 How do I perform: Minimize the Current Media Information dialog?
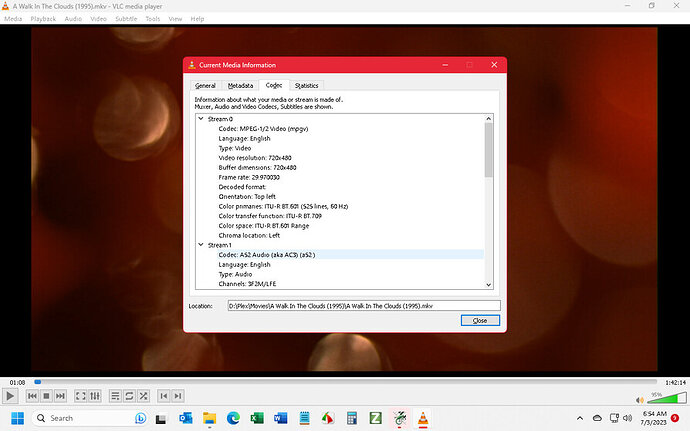[445, 65]
